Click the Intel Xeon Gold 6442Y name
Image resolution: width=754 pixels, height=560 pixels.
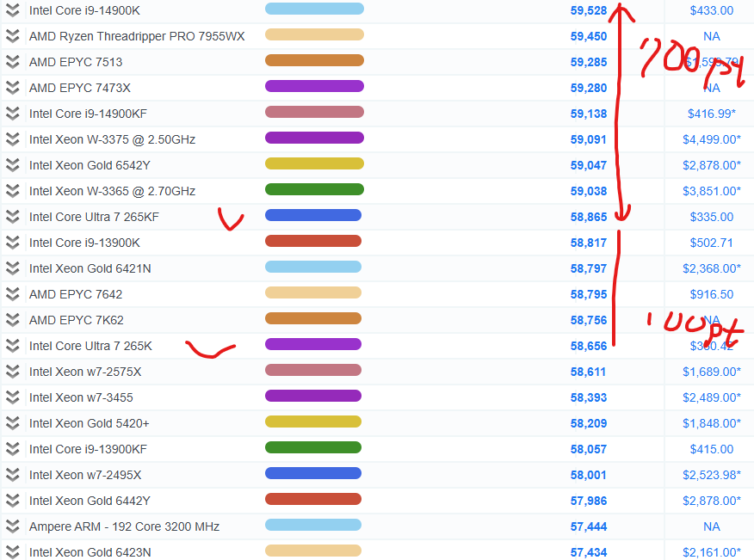pyautogui.click(x=90, y=501)
